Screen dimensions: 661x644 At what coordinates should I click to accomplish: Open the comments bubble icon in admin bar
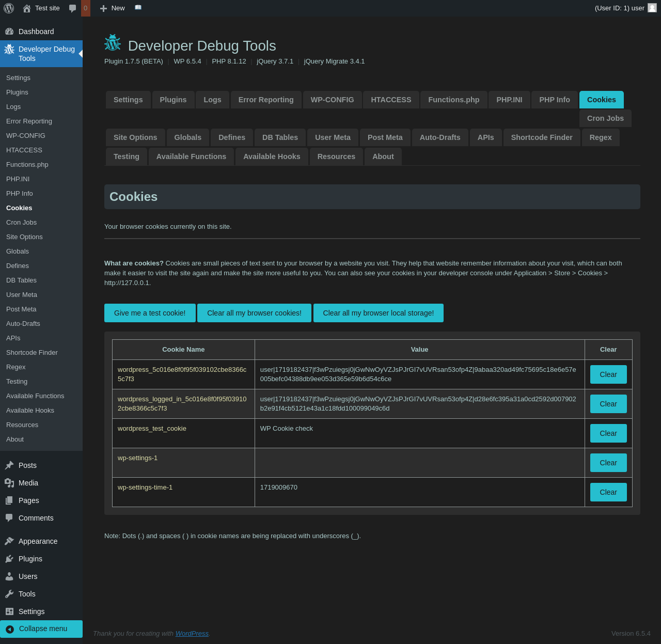pos(73,8)
